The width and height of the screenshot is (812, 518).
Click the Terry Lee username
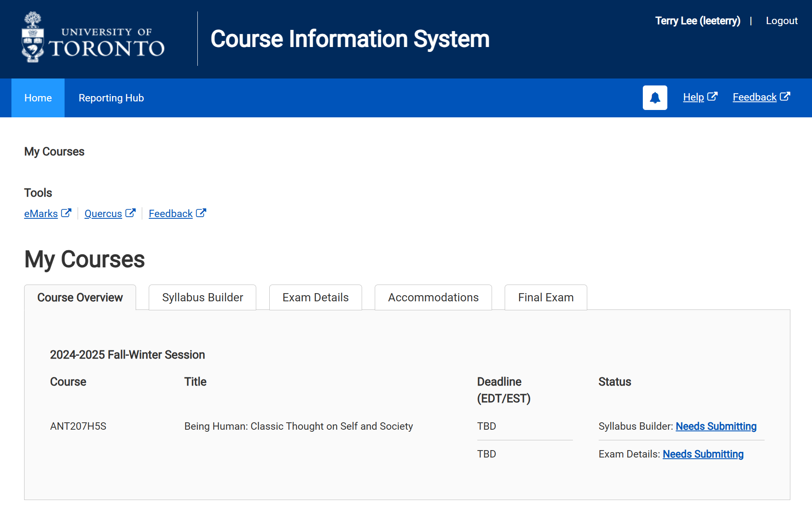coord(697,20)
